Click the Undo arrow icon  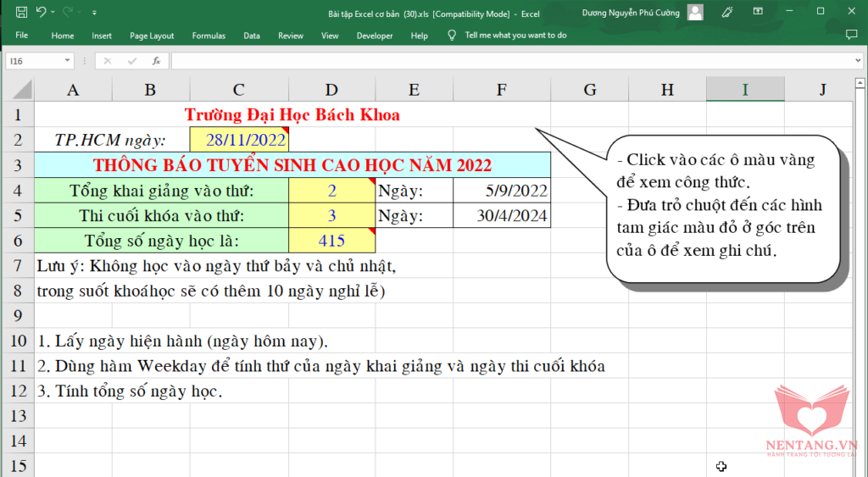coord(41,13)
